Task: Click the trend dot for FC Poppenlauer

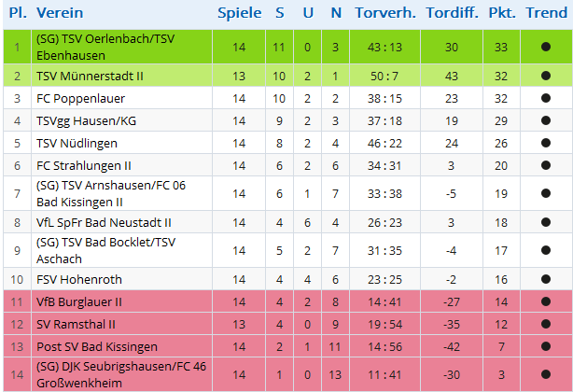Action: 545,98
